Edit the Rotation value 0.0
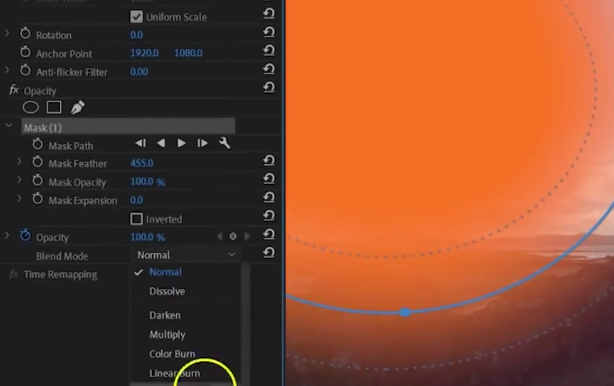 pos(136,35)
